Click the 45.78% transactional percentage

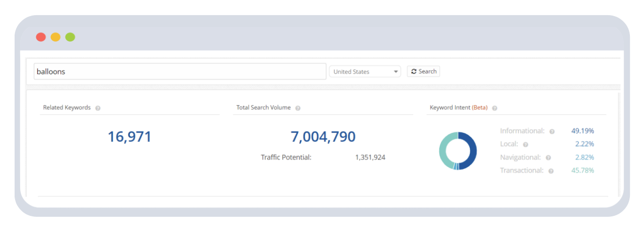pos(583,170)
